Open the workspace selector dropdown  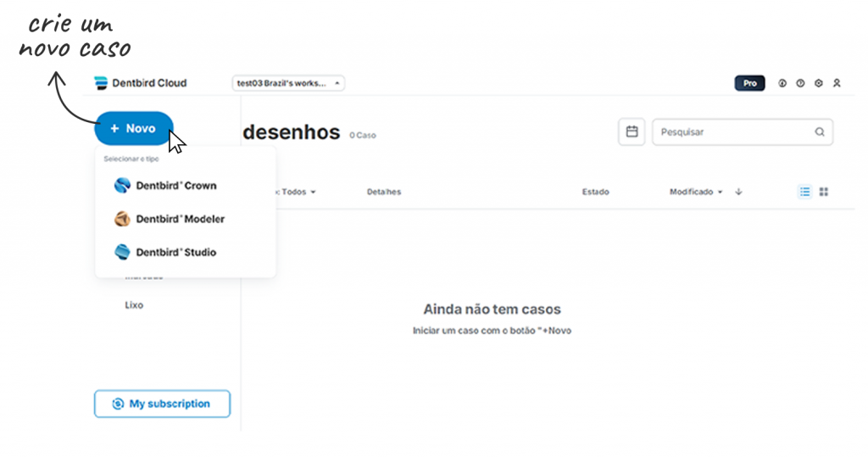(x=288, y=83)
